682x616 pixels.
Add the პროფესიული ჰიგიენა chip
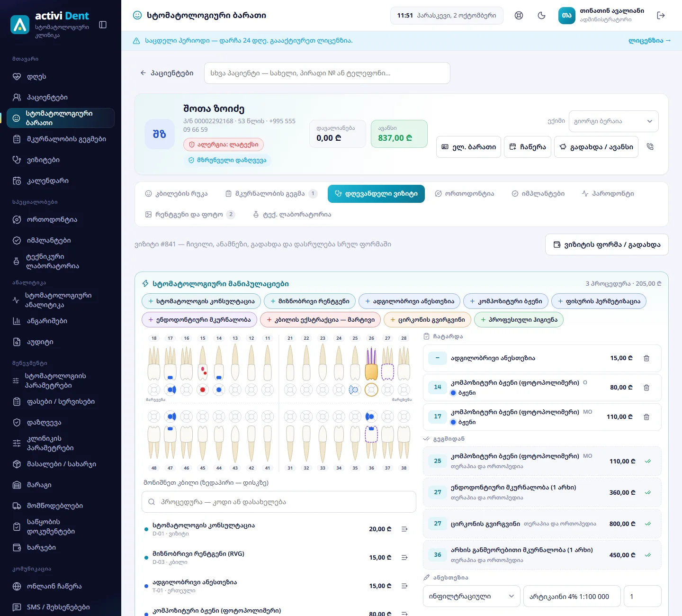point(519,320)
